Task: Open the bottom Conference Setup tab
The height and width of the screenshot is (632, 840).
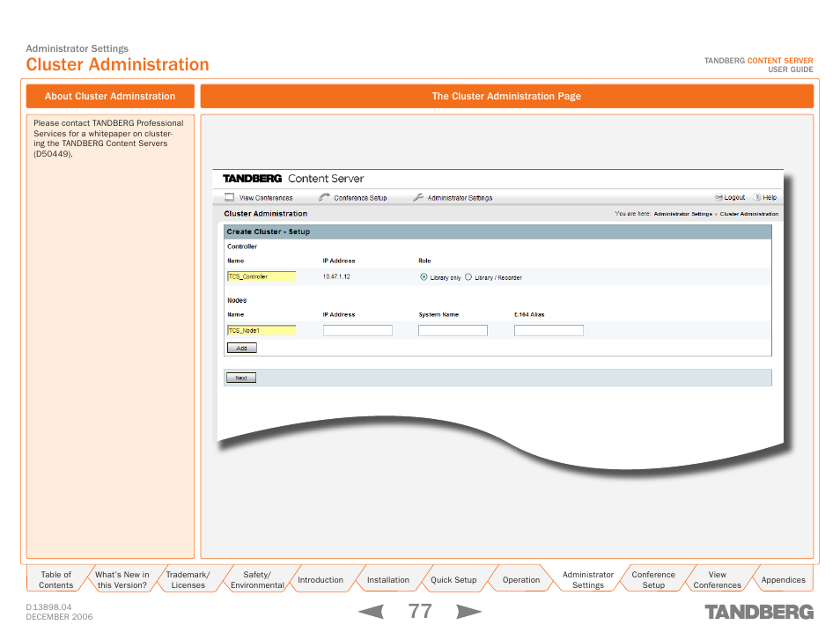Action: pyautogui.click(x=653, y=579)
